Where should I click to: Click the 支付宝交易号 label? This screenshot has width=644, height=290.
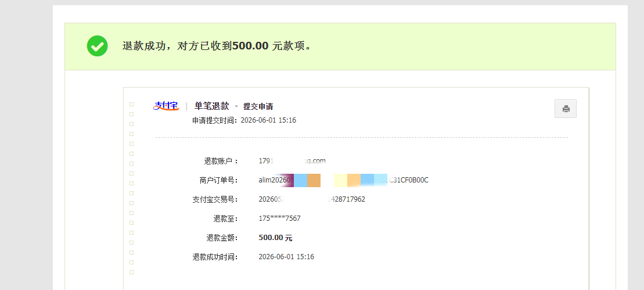[215, 200]
